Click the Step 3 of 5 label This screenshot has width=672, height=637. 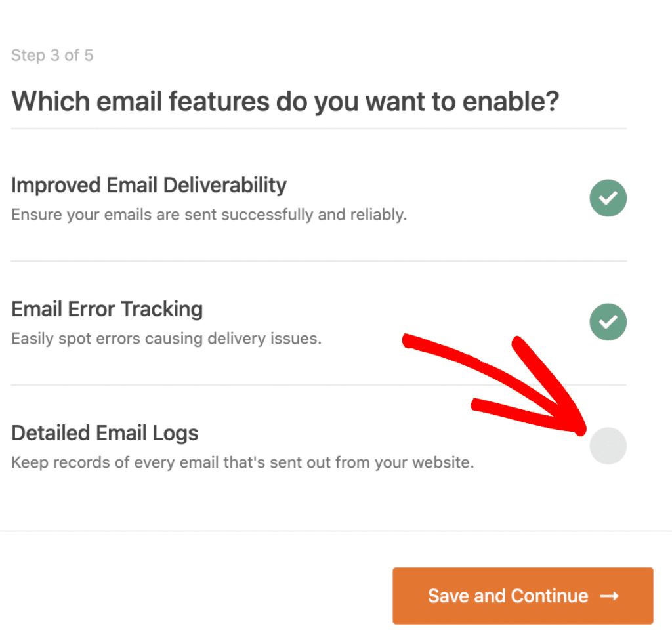[52, 55]
